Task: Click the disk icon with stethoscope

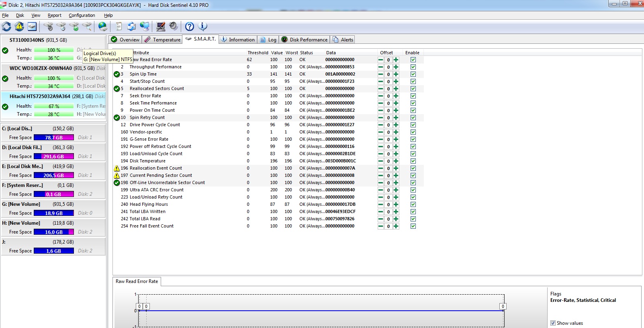Action: coord(48,27)
